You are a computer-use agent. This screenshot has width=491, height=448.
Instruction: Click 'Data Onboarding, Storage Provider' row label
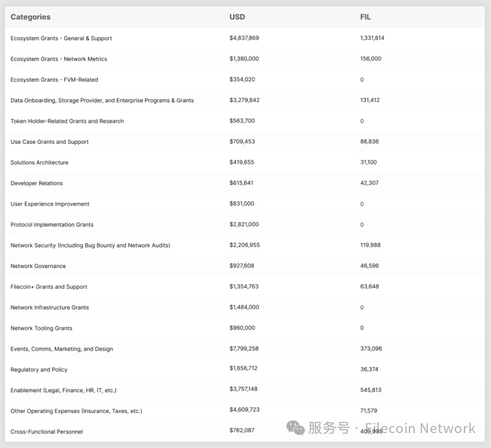[x=102, y=100]
